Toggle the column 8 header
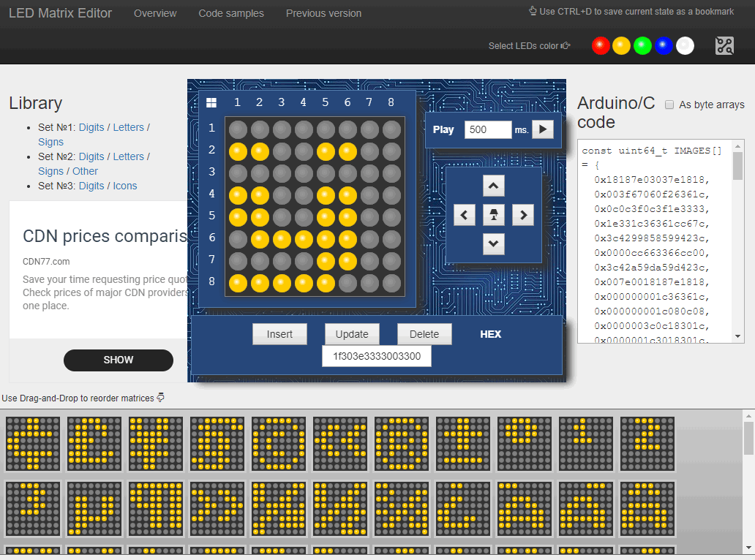This screenshot has height=560, width=755. 391,102
